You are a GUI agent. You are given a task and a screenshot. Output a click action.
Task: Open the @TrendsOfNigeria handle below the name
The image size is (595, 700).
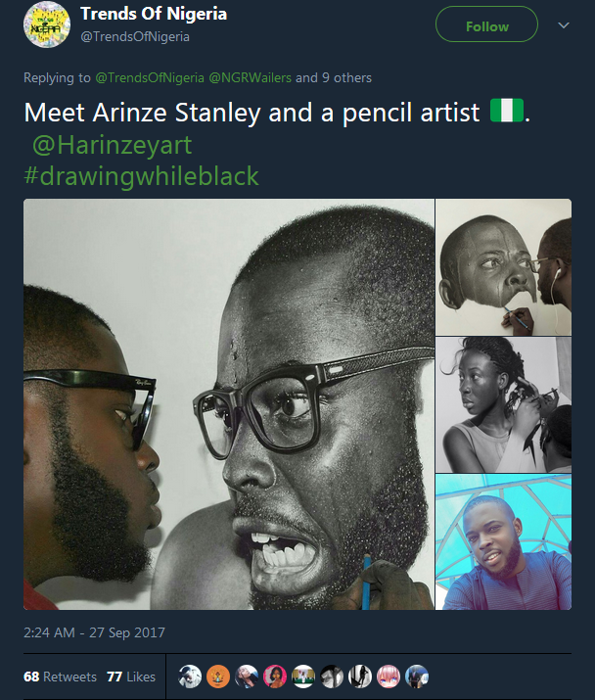pyautogui.click(x=135, y=36)
